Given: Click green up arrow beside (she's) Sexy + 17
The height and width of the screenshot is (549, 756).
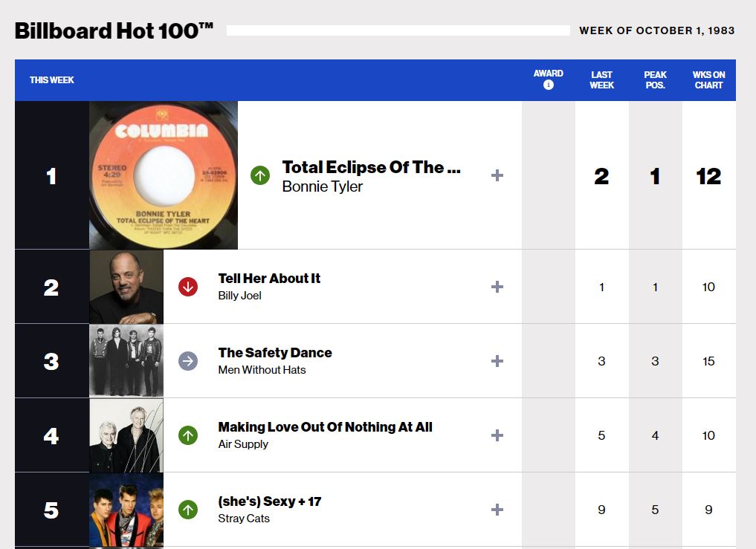Looking at the screenshot, I should 188,510.
